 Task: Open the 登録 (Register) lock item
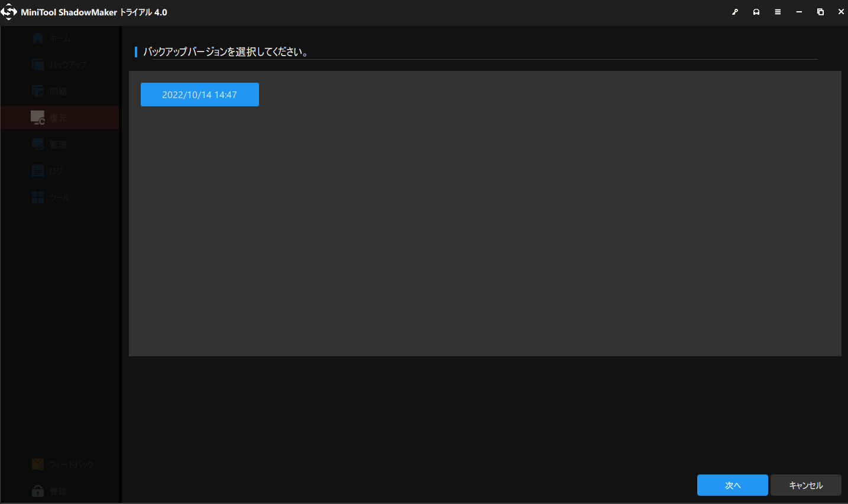60,491
